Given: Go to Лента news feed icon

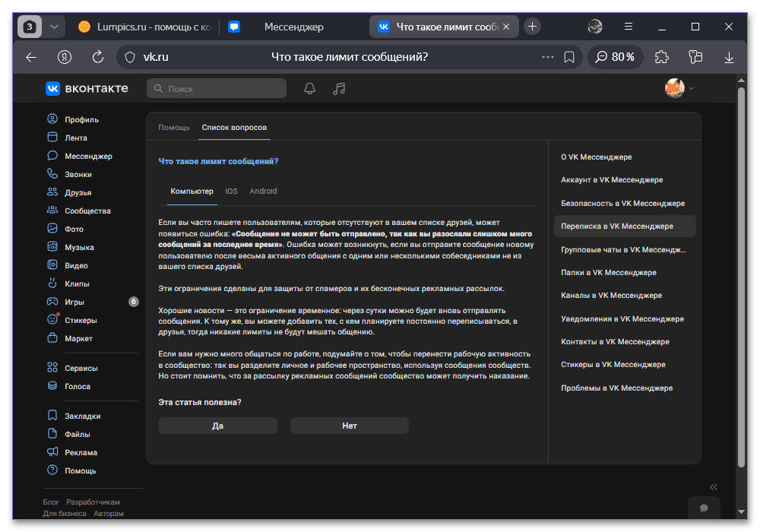Looking at the screenshot, I should point(52,137).
